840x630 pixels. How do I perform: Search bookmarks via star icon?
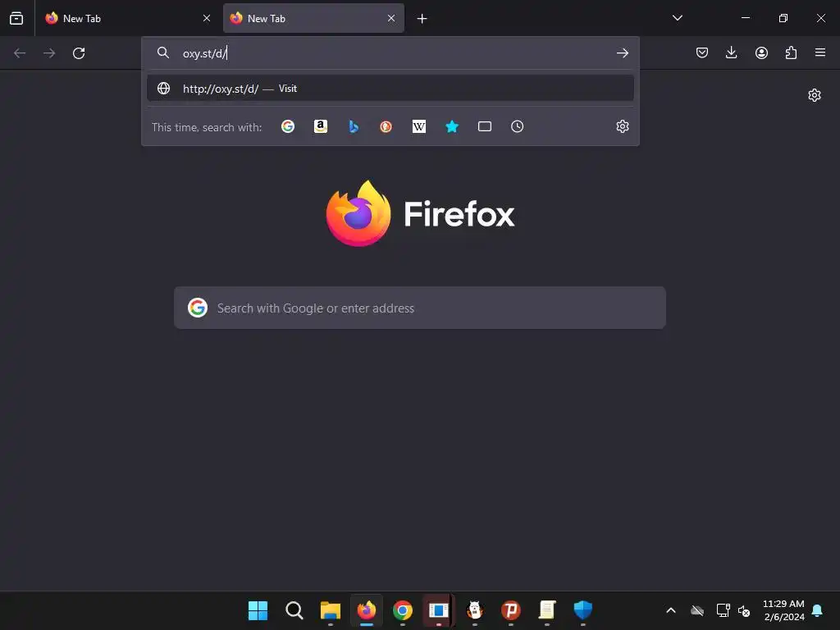452,126
